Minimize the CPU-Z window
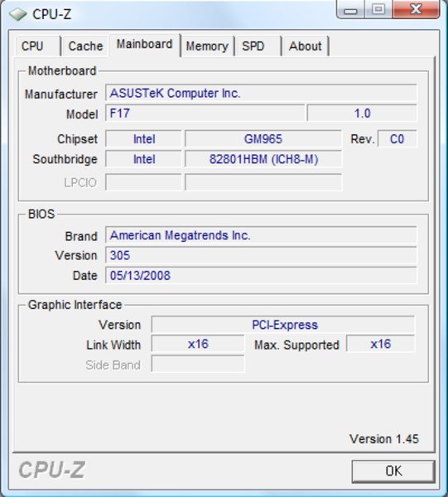The height and width of the screenshot is (497, 448). pyautogui.click(x=350, y=10)
